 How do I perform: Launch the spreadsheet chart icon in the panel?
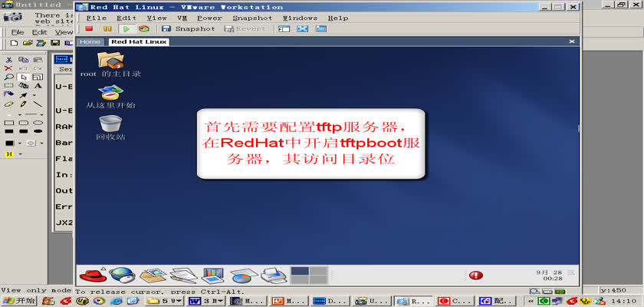tap(244, 275)
